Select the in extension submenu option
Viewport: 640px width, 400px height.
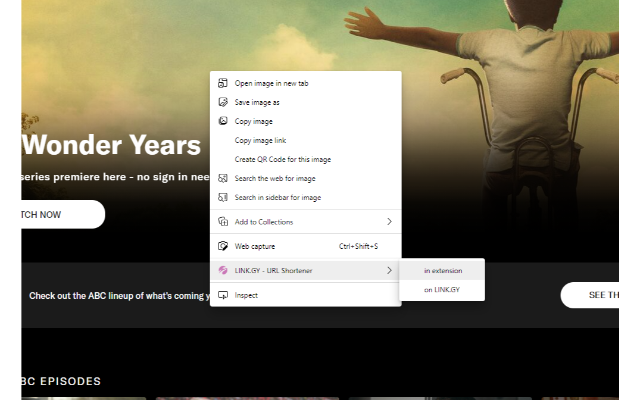point(442,270)
